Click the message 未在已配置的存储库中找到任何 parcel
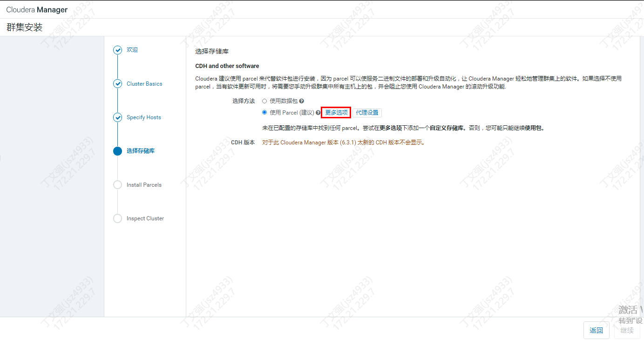Viewport: 644px width, 340px height. tap(403, 128)
